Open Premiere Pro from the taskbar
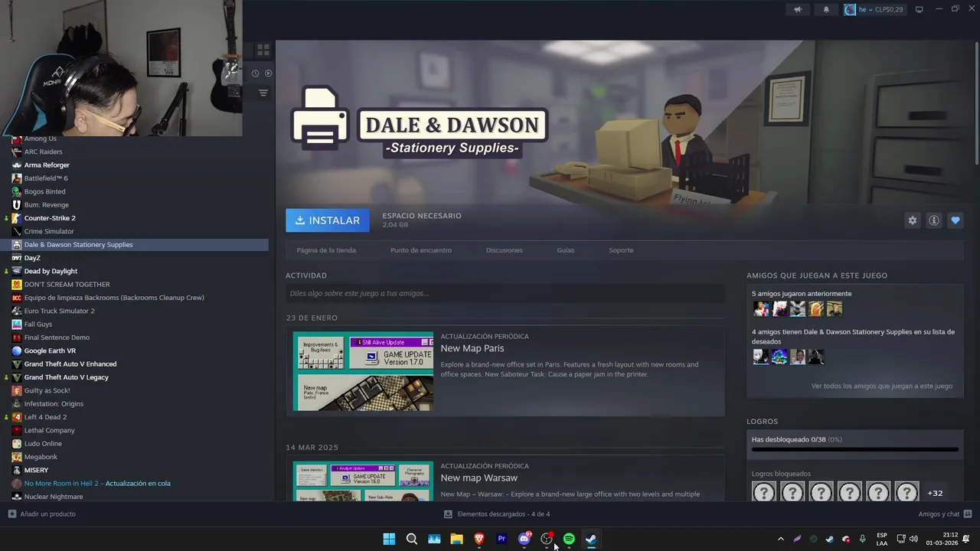This screenshot has height=551, width=980. [501, 539]
